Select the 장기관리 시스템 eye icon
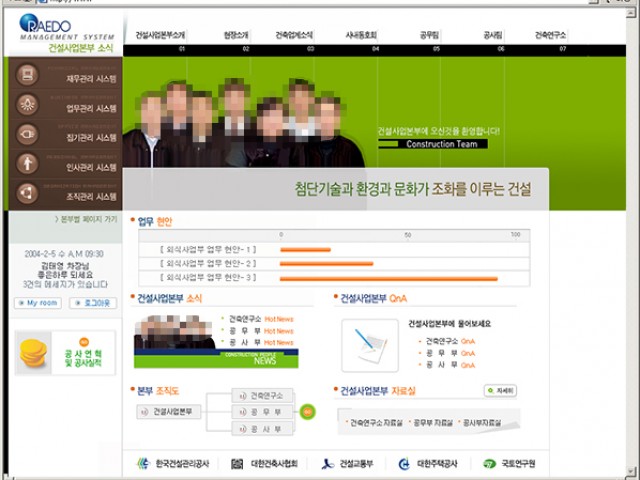The height and width of the screenshot is (480, 640). [x=27, y=136]
